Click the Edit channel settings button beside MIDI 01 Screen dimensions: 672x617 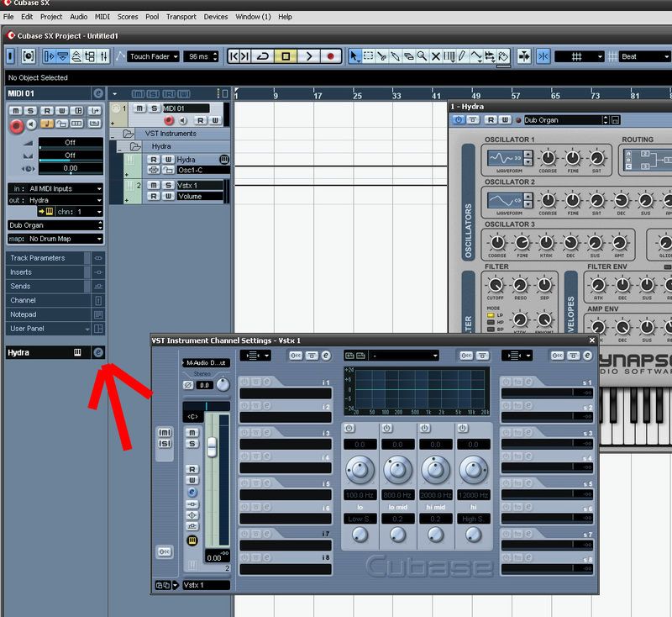tap(98, 93)
